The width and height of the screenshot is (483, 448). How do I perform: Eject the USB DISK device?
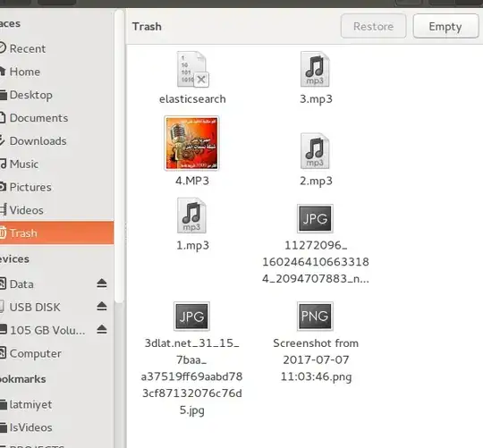coord(102,307)
